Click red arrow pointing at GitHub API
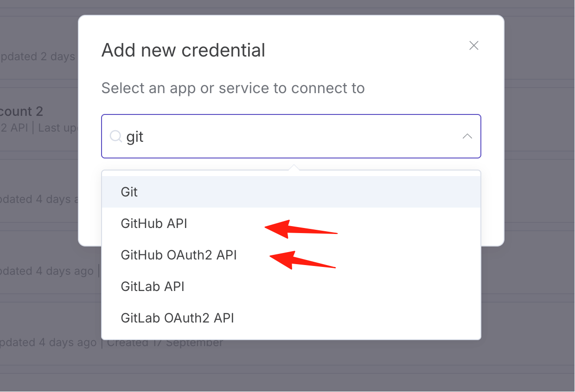Viewport: 575px width, 392px height. coord(301,229)
